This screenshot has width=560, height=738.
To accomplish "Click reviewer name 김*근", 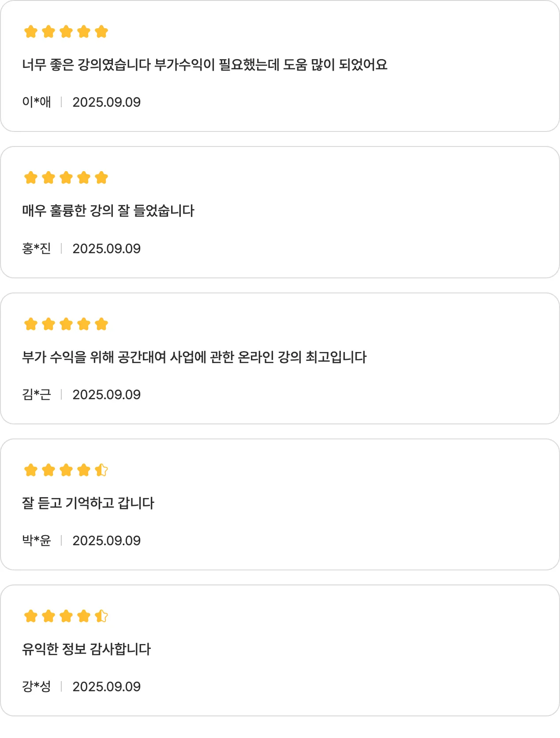I will tap(37, 394).
